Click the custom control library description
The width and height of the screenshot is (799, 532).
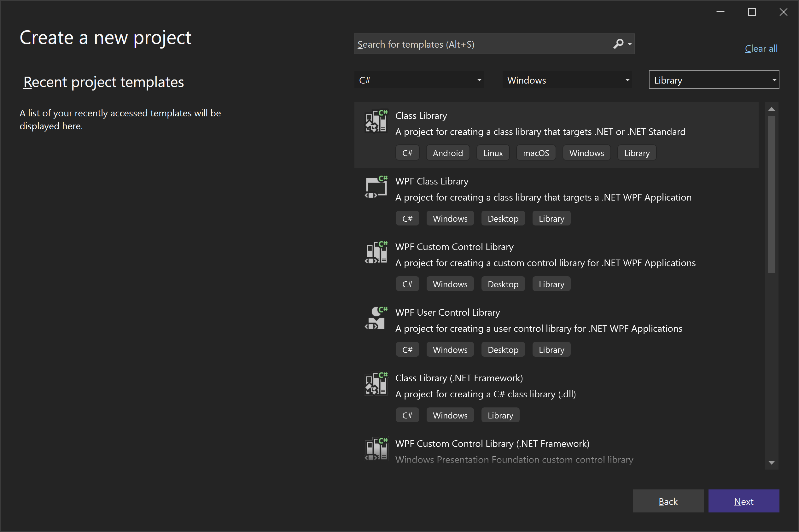click(546, 263)
